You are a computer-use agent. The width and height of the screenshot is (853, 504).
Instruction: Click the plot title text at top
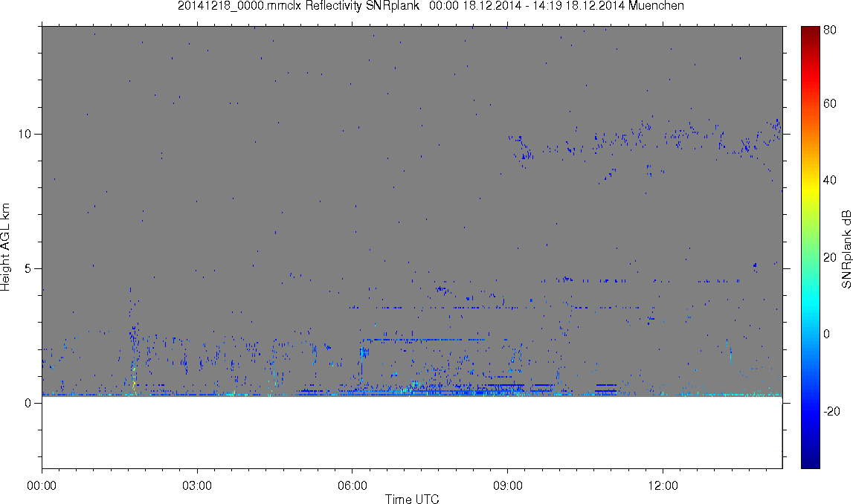tap(431, 6)
